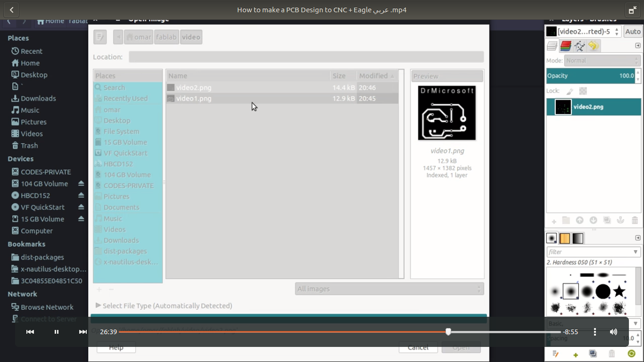Open the video player three-dot menu
644x362 pixels.
[595, 332]
